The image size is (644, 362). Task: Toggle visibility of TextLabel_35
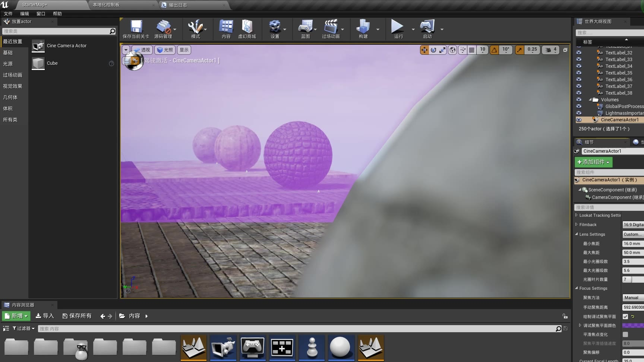pos(579,73)
